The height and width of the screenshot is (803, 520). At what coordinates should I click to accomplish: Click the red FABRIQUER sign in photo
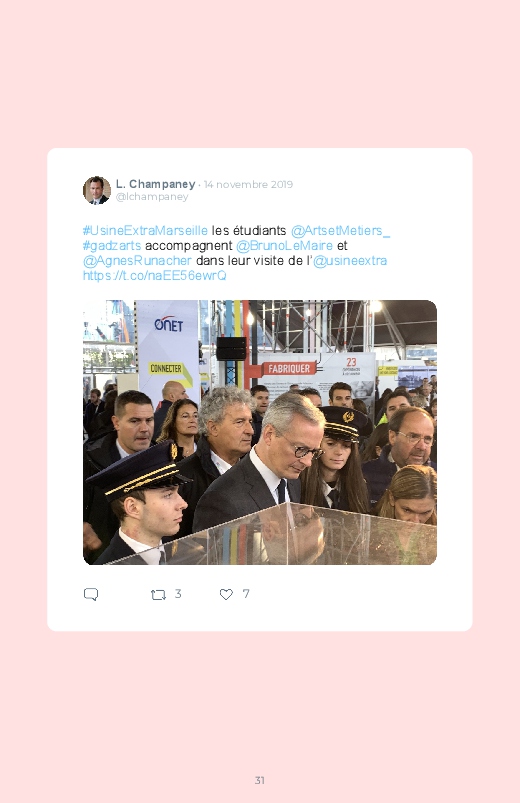pyautogui.click(x=289, y=368)
